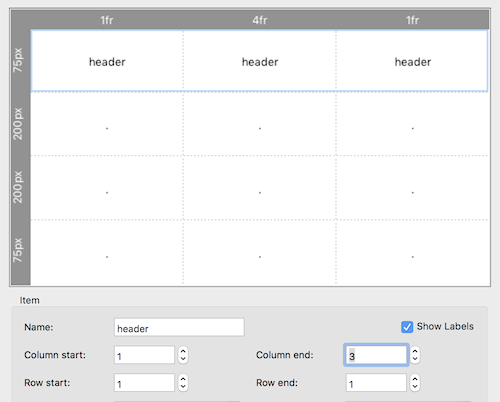Click the Name field containing header
The image size is (500, 402).
pyautogui.click(x=179, y=327)
